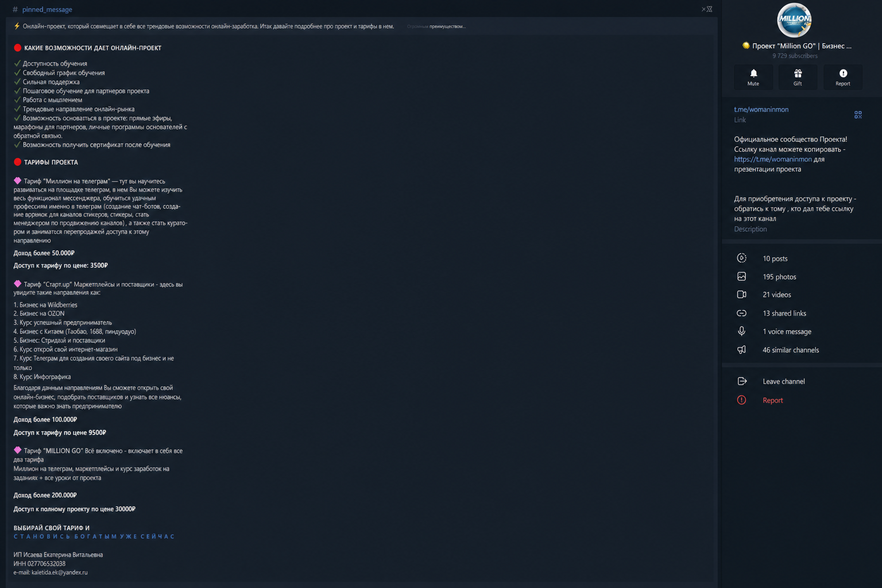The width and height of the screenshot is (882, 588).
Task: Click 'Пошаговое обучение для партнеров проекта'
Action: pos(86,91)
